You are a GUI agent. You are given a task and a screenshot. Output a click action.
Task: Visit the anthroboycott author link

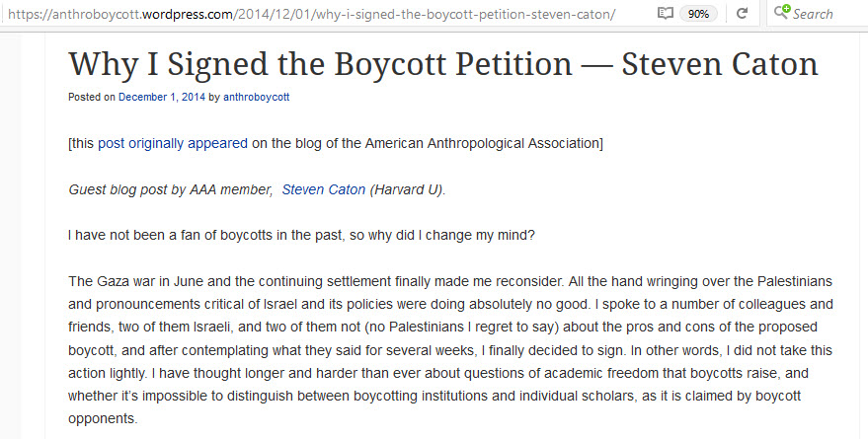[x=256, y=97]
